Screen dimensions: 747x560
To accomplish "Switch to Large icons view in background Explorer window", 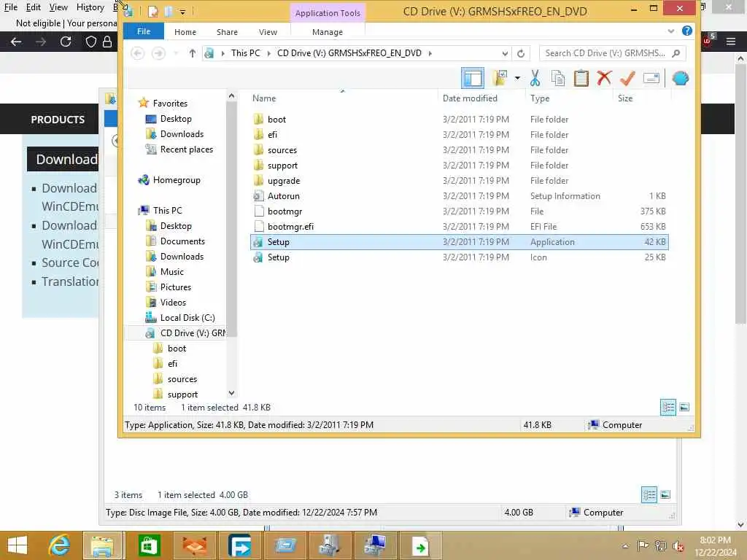I will pos(665,495).
